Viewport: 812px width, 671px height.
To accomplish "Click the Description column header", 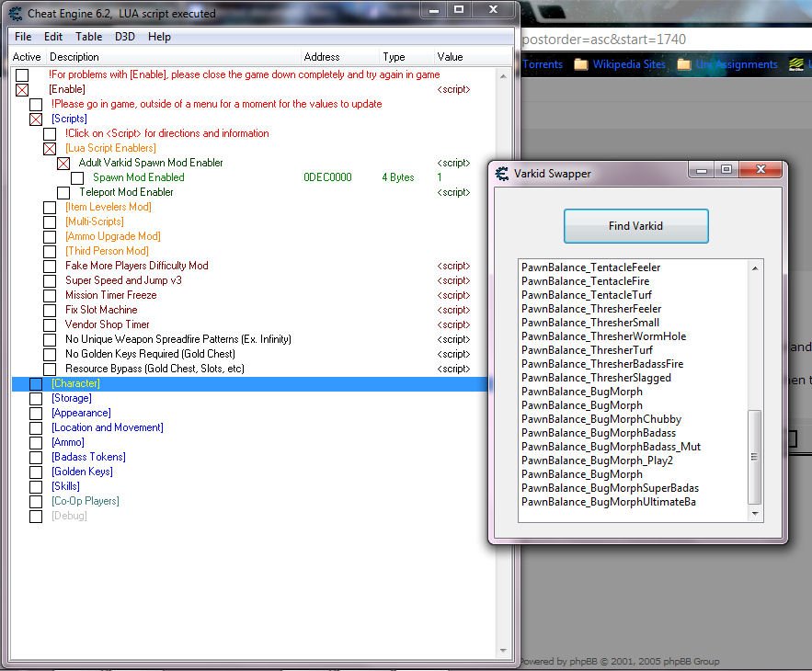I will coord(174,57).
